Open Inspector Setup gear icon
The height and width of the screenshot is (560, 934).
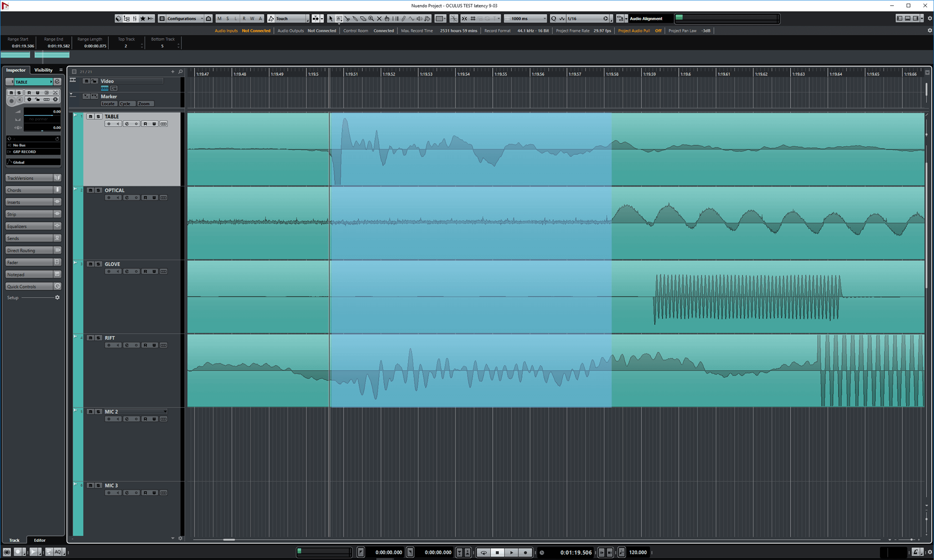[x=57, y=297]
